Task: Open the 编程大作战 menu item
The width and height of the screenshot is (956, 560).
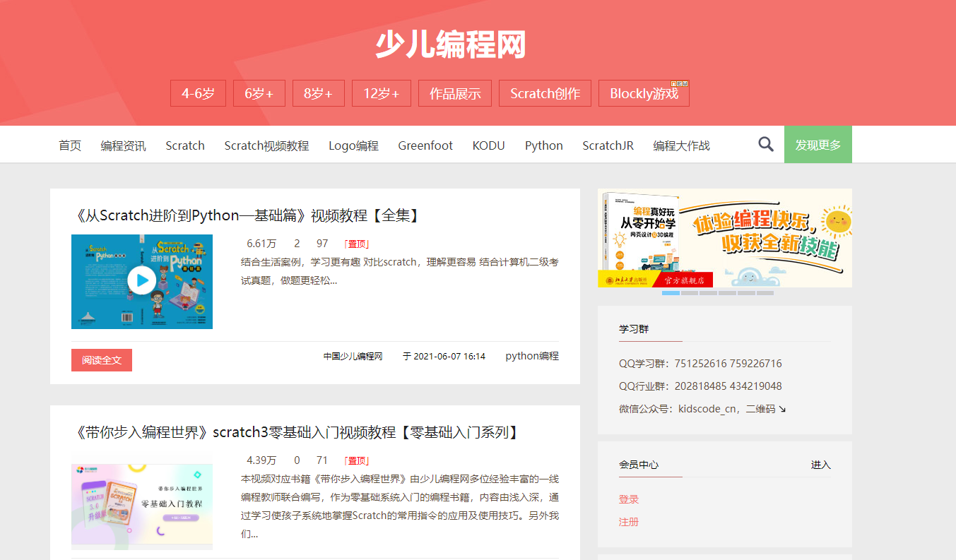Action: pyautogui.click(x=681, y=145)
